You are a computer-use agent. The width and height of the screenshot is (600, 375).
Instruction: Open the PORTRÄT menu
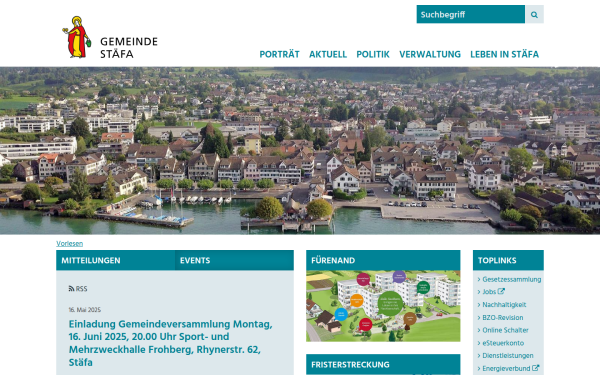(279, 54)
